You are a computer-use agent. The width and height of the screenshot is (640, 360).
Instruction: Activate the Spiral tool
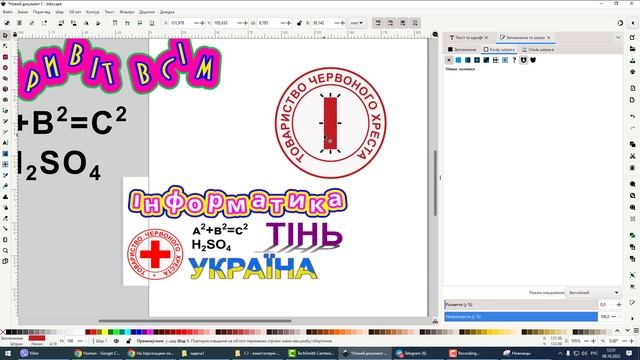(5, 100)
